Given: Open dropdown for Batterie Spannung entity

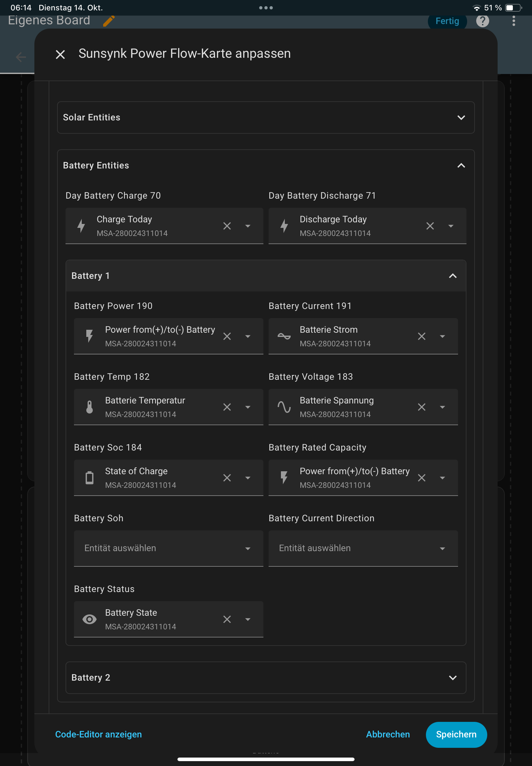Looking at the screenshot, I should point(442,407).
